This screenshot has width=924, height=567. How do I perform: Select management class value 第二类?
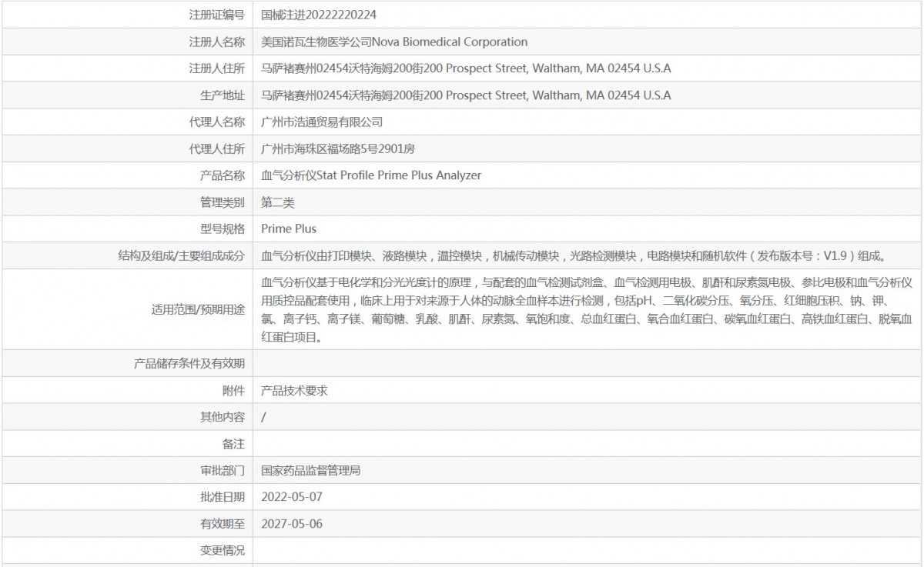[x=278, y=202]
